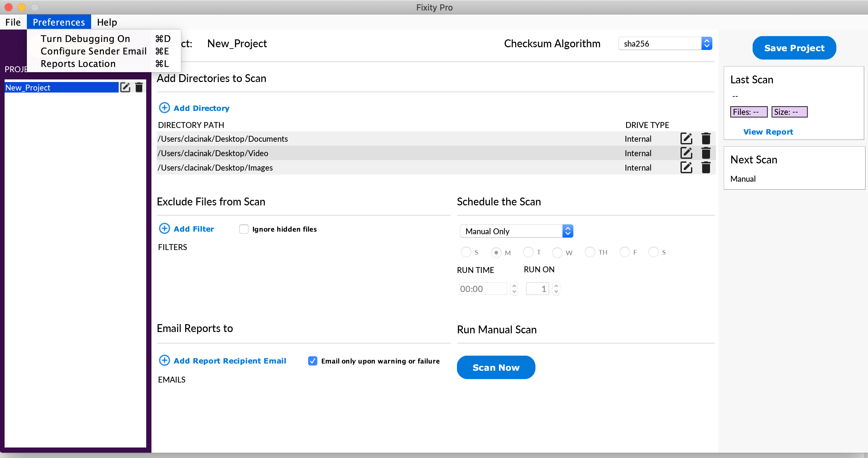Screen dimensions: 868x458
Task: Click the Run On stepper arrows
Action: click(556, 289)
